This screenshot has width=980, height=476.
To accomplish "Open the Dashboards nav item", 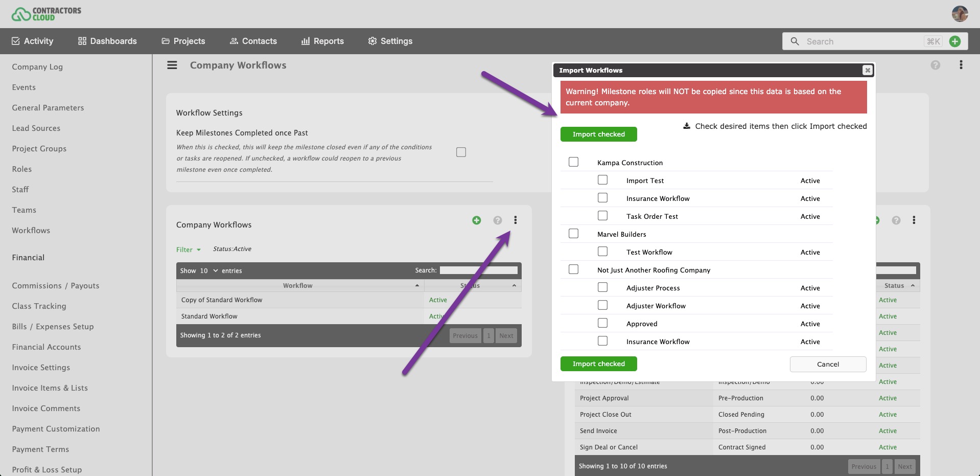I will (x=107, y=41).
